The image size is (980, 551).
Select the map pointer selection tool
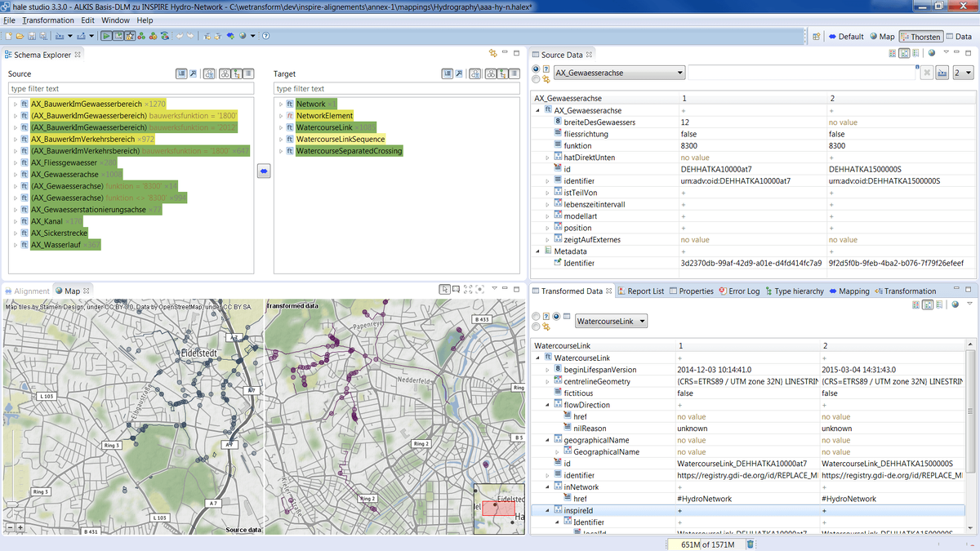point(444,289)
